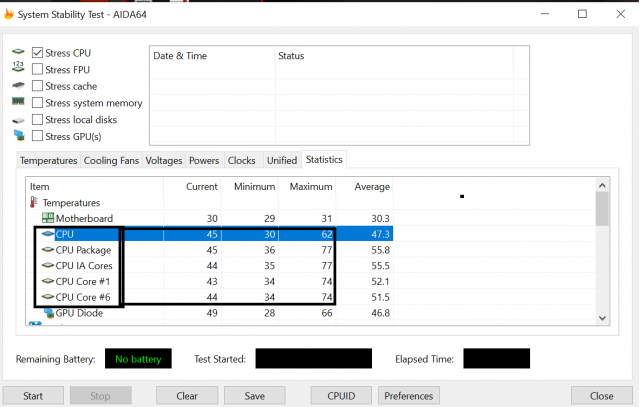
Task: Click the Maximum column header
Action: pos(307,187)
